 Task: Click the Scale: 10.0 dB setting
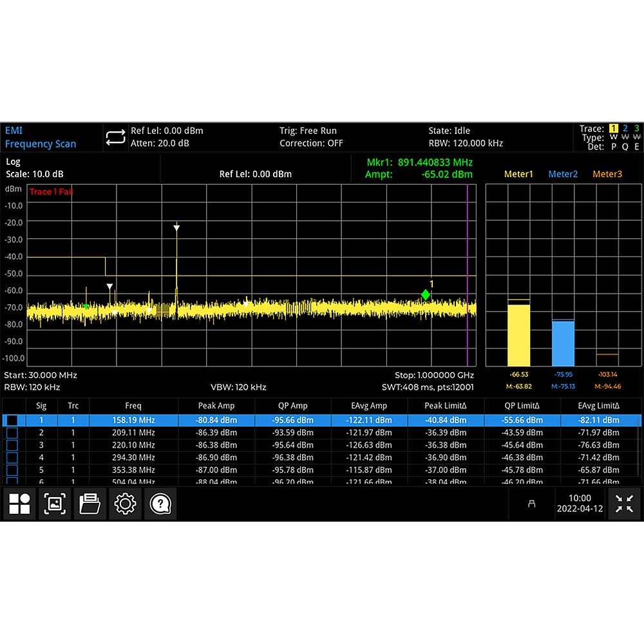(35, 174)
